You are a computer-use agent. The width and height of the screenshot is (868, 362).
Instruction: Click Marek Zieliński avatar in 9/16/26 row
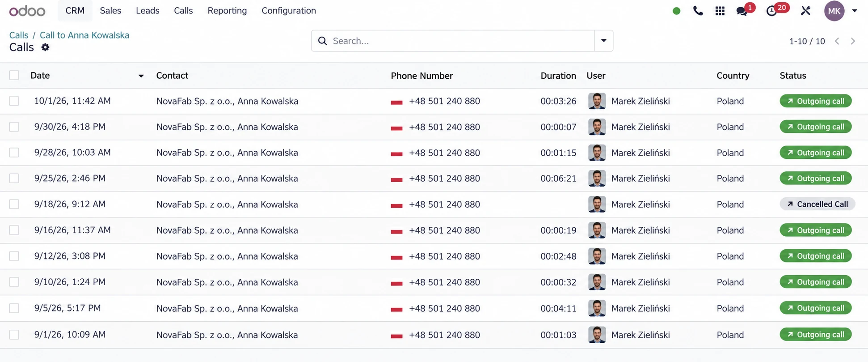pos(597,230)
